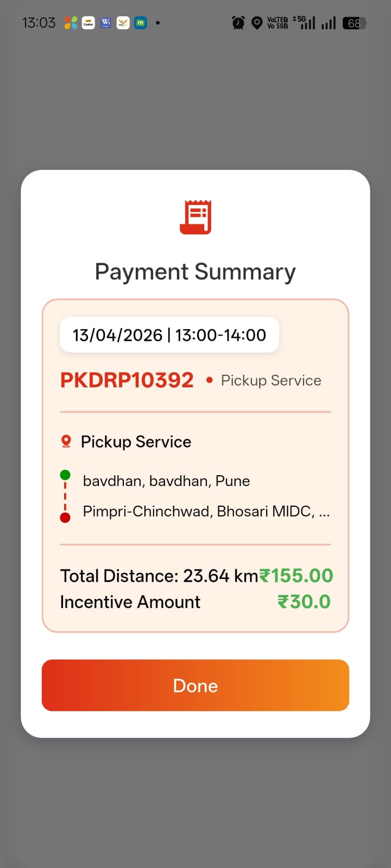Tap the red receipt icon above Payment Summary
The height and width of the screenshot is (868, 391).
[195, 217]
